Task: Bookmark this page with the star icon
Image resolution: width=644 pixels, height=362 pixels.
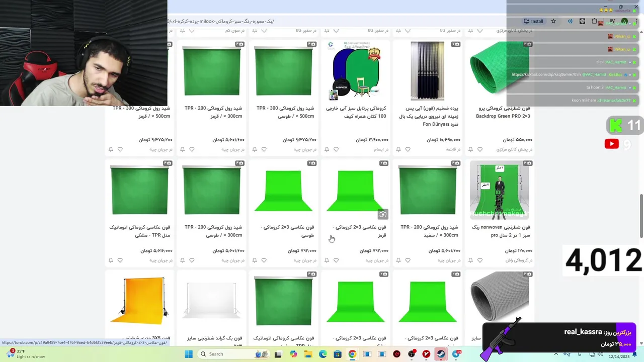Action: 553,21
